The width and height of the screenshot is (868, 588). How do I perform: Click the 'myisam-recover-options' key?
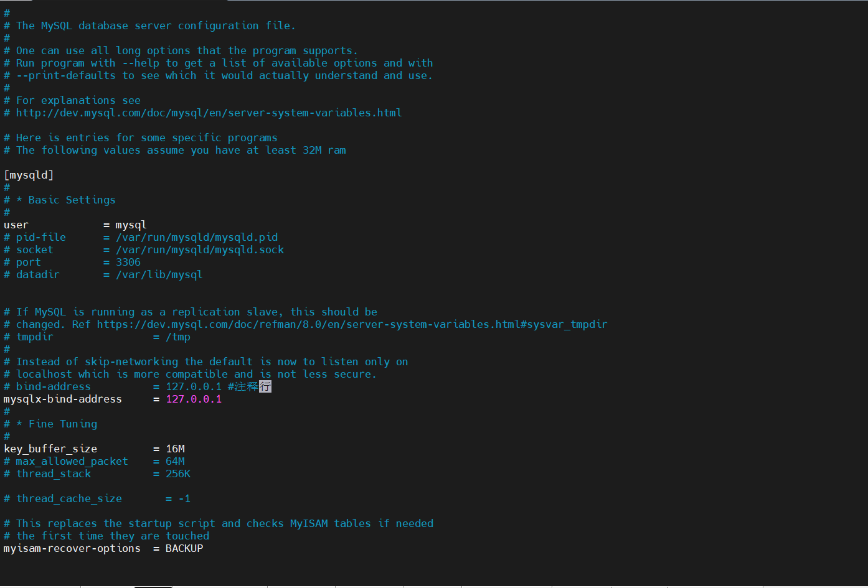(72, 548)
